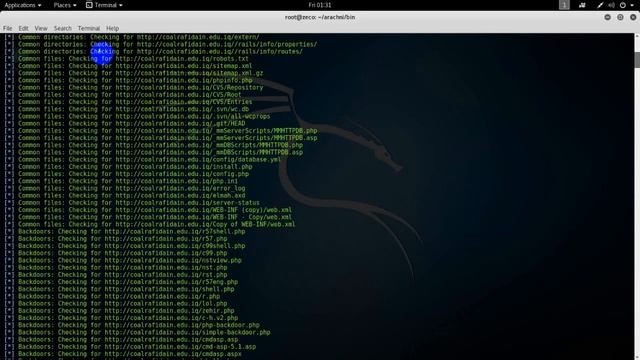Screen dimensions: 640x360
Task: Open the Edit menu
Action: pos(23,28)
